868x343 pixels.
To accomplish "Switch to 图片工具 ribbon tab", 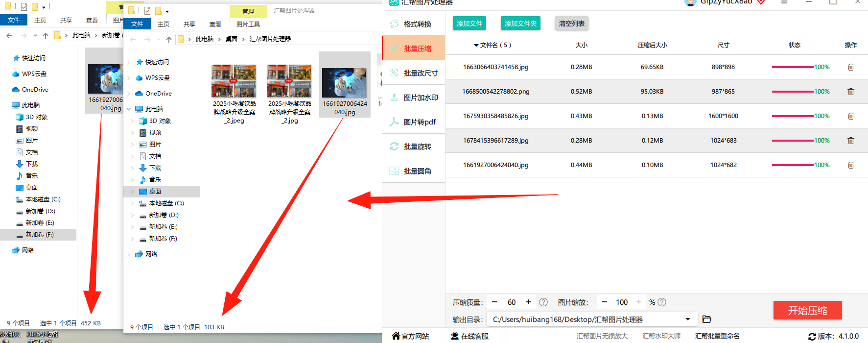I will pos(248,24).
